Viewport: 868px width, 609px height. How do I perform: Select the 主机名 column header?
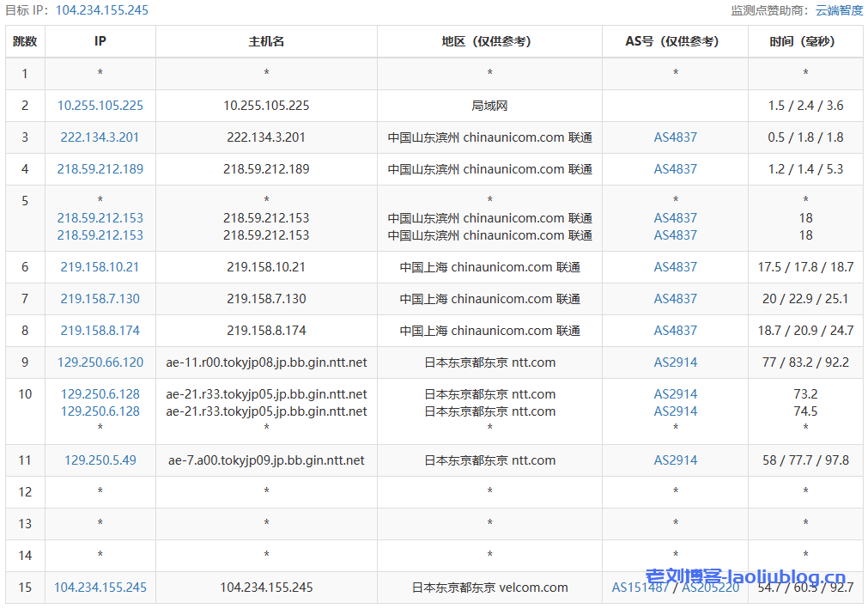point(265,40)
